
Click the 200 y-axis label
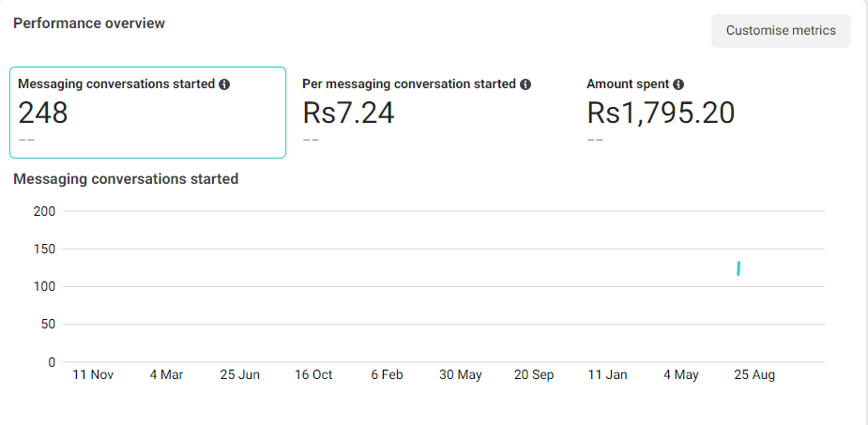click(45, 211)
